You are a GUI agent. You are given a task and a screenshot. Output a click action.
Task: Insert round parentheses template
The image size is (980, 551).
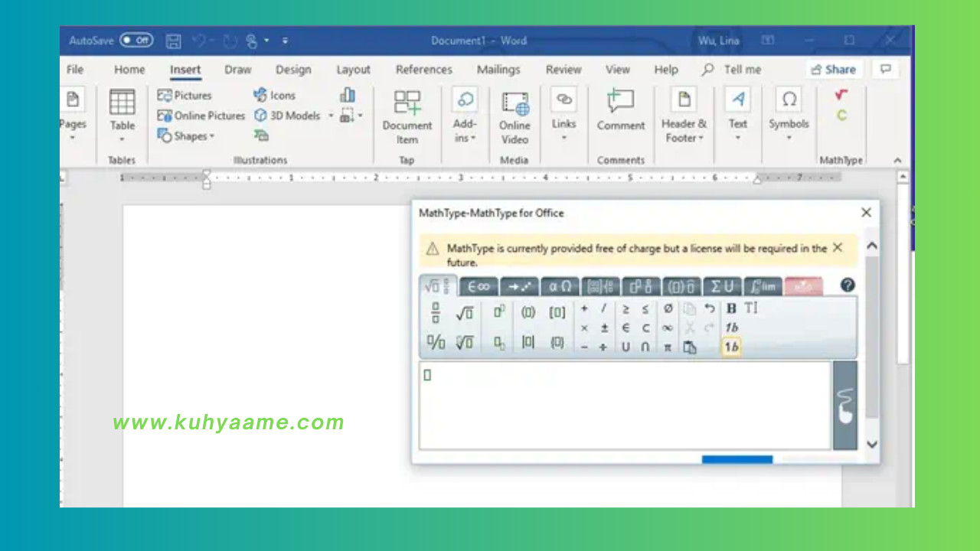(528, 312)
